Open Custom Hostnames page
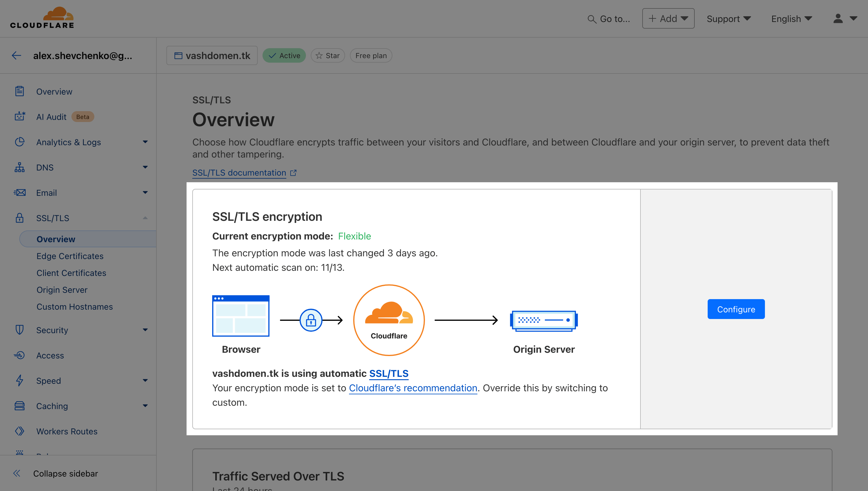868x491 pixels. pos(74,307)
